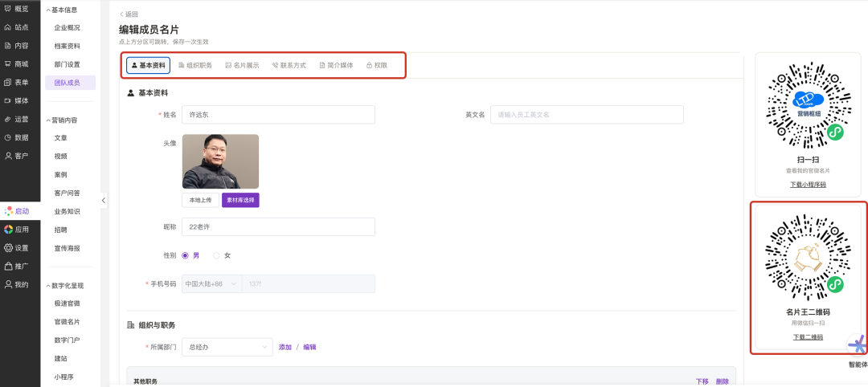
Task: Click the 返回 back link
Action: point(129,14)
